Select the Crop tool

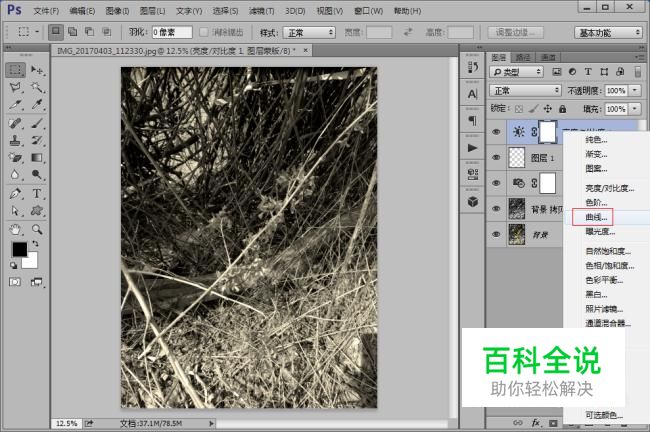point(15,104)
